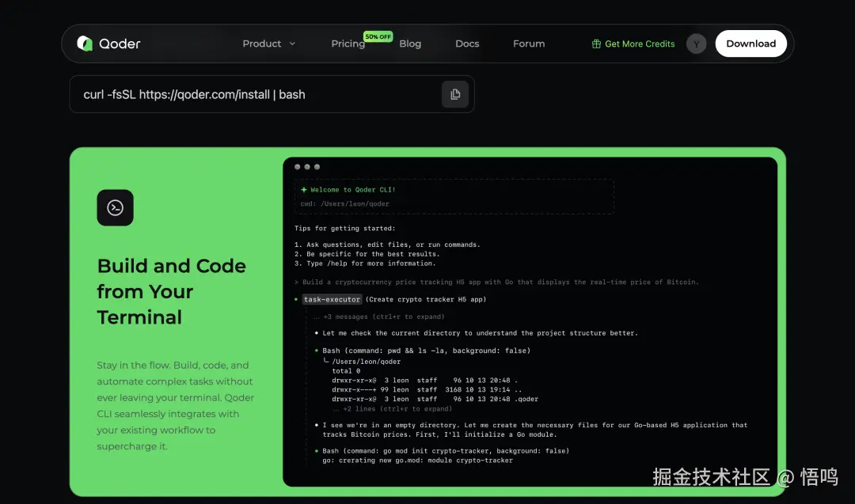Click Get More Credits link
Image resolution: width=855 pixels, height=504 pixels.
point(640,44)
